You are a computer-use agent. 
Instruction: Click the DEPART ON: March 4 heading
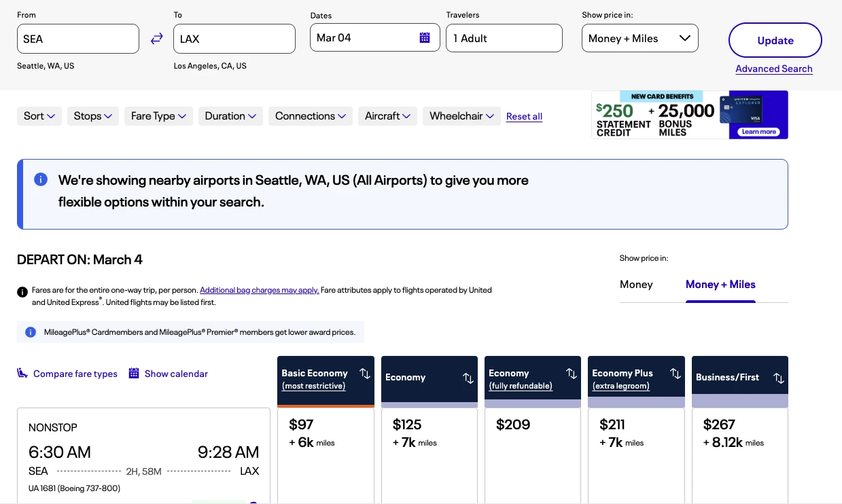point(80,259)
